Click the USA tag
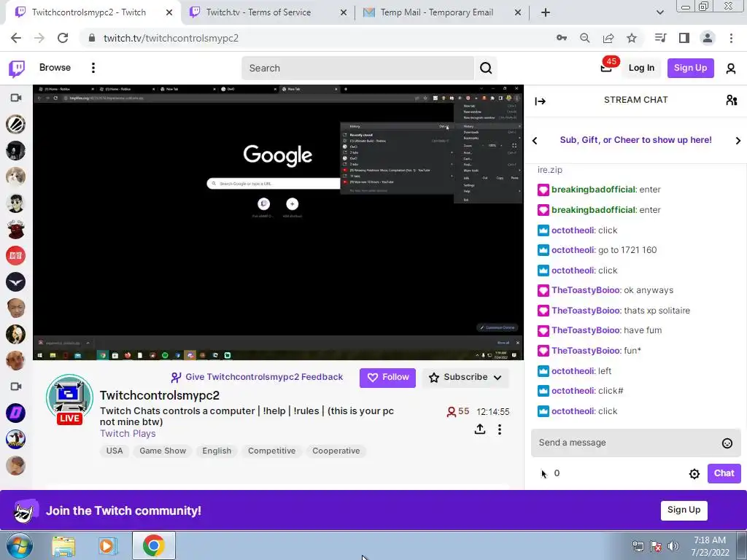 pyautogui.click(x=115, y=451)
